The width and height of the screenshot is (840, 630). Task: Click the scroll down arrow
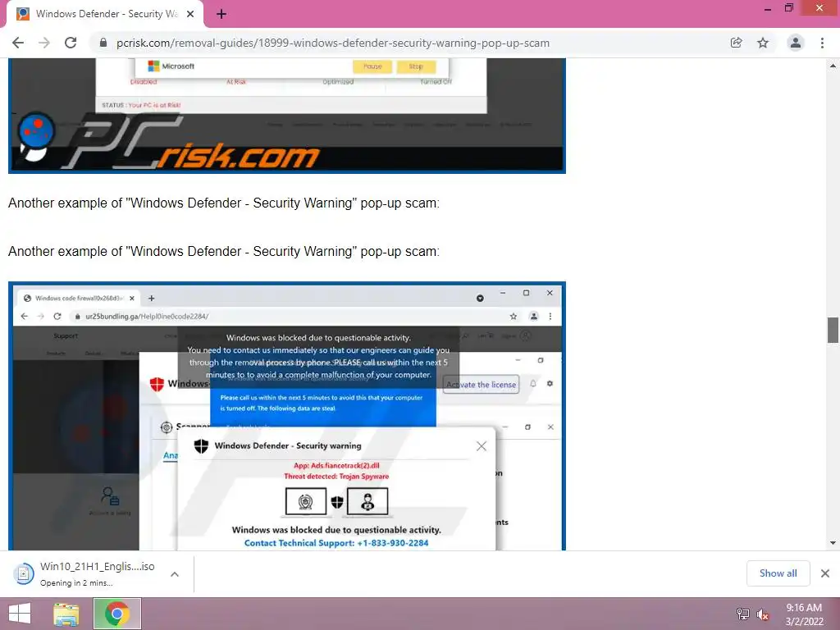(833, 543)
